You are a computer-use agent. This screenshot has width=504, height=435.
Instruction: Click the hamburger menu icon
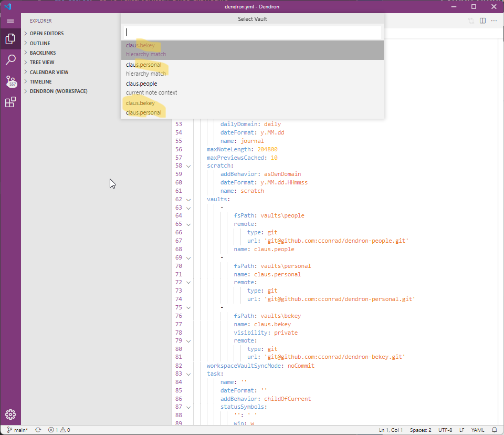pos(11,21)
